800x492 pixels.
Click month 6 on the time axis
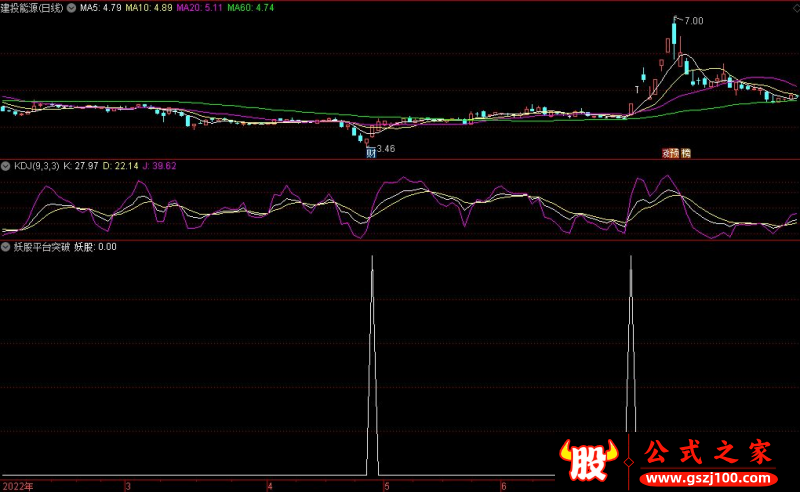point(504,486)
